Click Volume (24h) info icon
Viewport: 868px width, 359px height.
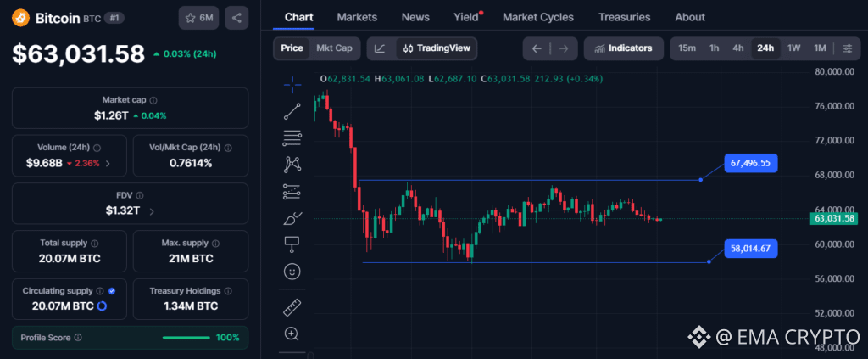pos(97,148)
